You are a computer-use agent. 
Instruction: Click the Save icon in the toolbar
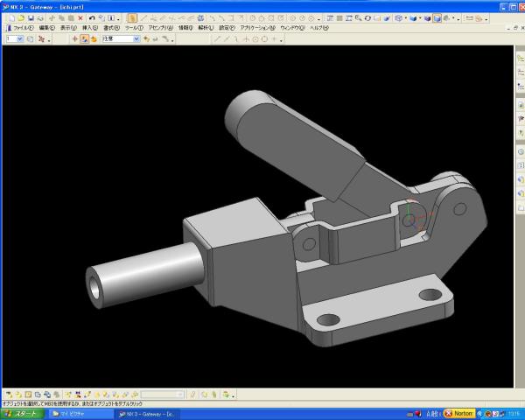coord(29,17)
